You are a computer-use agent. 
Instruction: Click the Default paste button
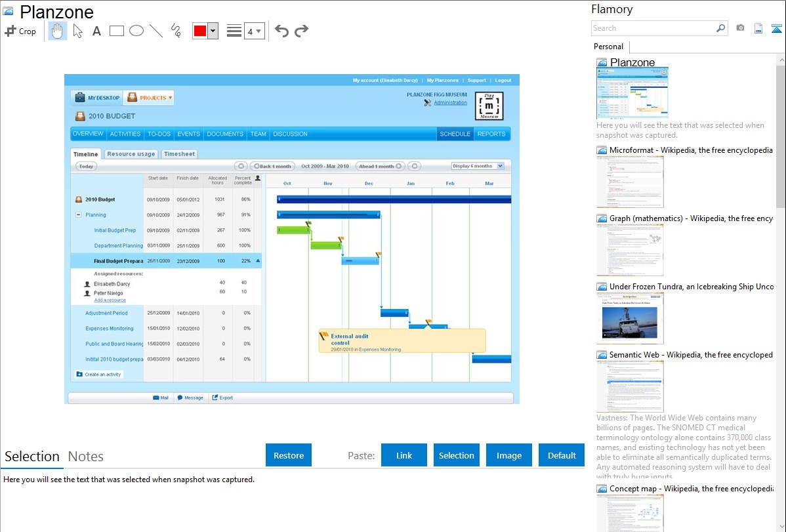(562, 455)
